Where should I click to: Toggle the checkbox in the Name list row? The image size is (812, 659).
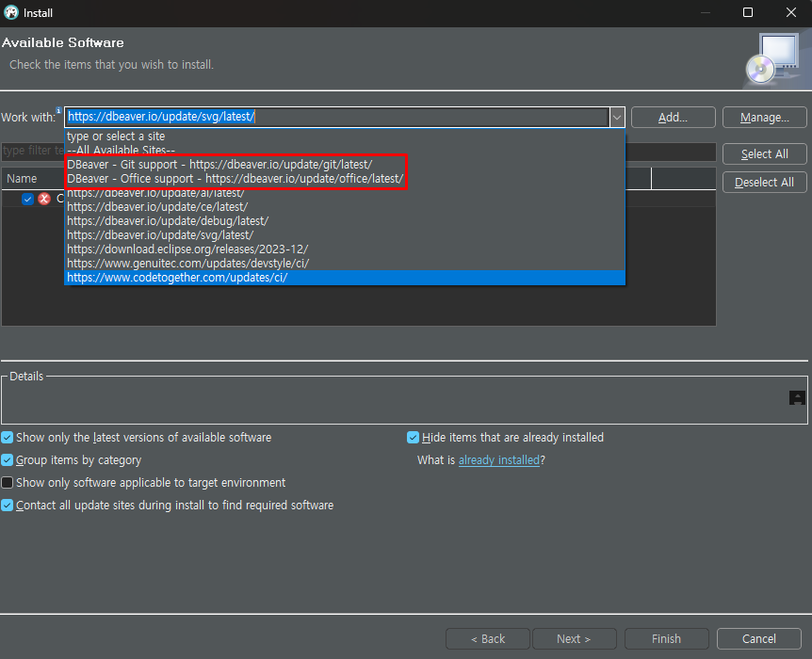pyautogui.click(x=28, y=199)
